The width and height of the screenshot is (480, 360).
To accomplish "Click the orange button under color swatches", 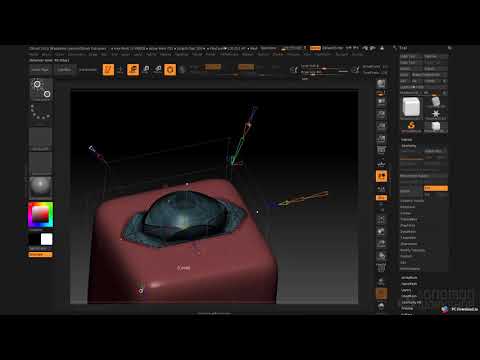I will 40,255.
